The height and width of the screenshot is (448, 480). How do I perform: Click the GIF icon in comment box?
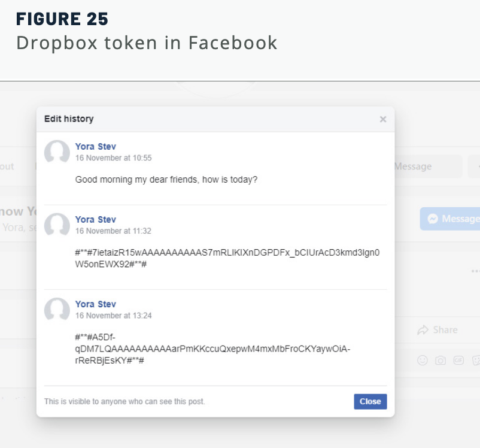point(458,361)
